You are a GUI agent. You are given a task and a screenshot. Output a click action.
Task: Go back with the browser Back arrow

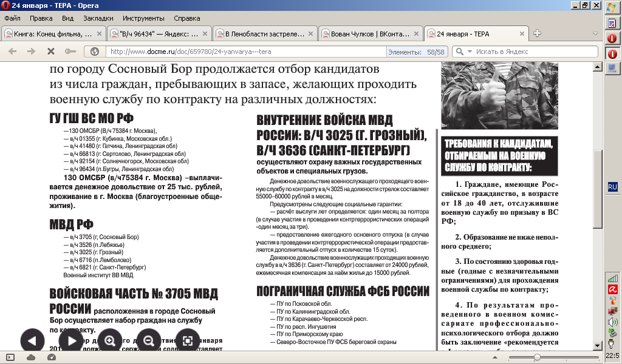pyautogui.click(x=12, y=52)
